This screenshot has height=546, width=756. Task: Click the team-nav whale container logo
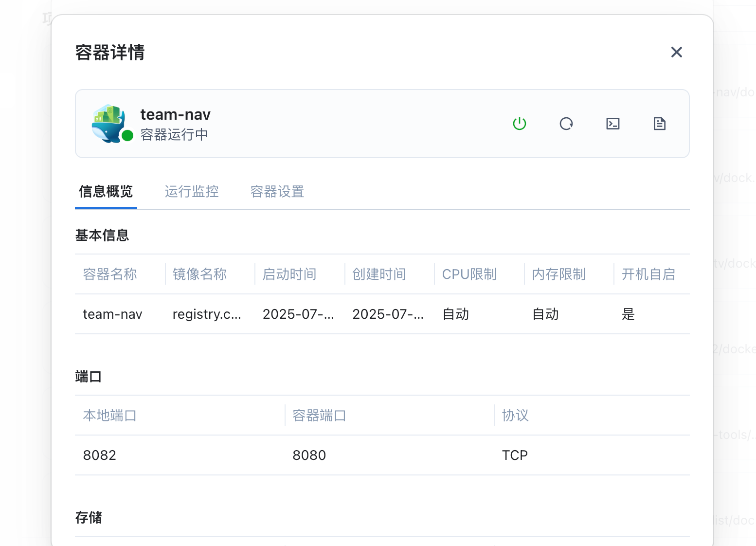coord(109,123)
